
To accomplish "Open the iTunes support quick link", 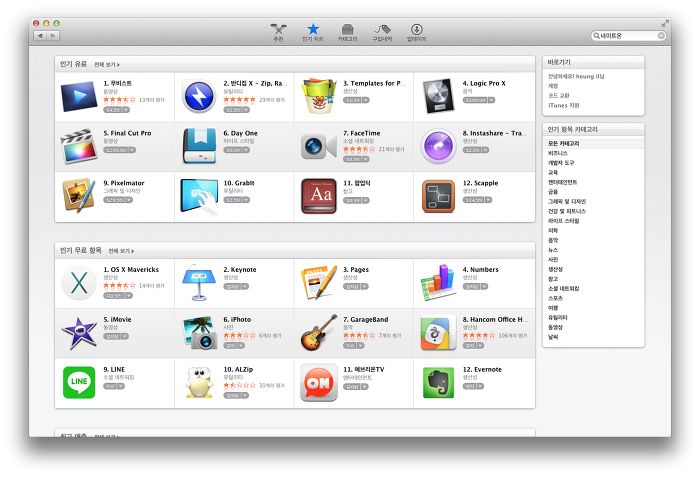I will point(563,105).
